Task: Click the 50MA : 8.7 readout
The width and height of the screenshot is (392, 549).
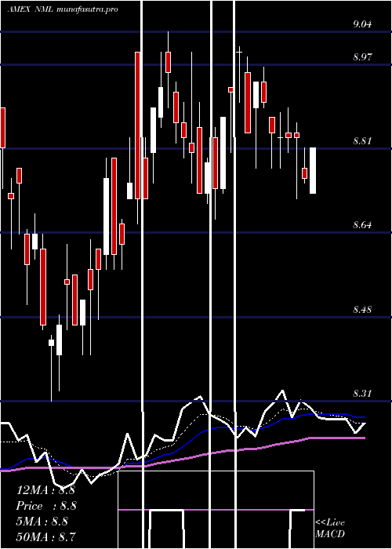Action: [45, 536]
